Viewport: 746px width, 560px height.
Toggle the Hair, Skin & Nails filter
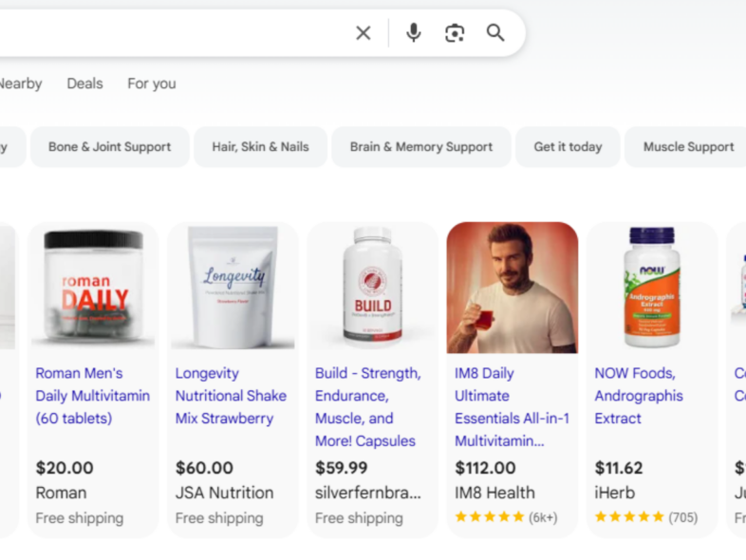(260, 147)
